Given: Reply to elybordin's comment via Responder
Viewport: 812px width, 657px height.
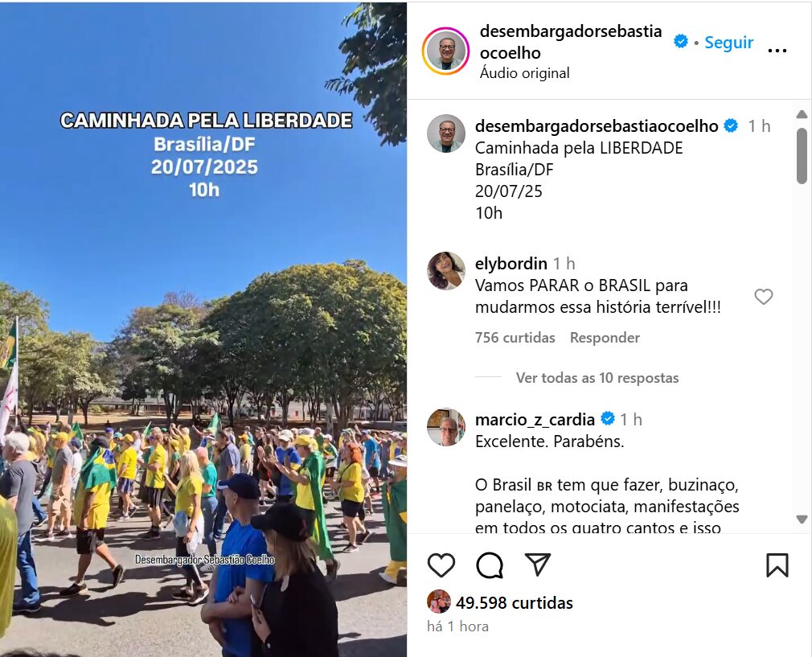Looking at the screenshot, I should tap(605, 338).
